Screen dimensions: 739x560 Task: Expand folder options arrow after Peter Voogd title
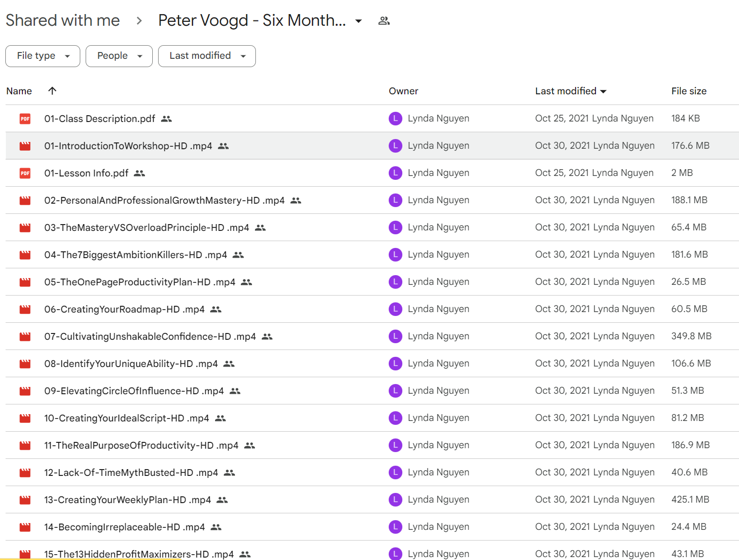pyautogui.click(x=359, y=21)
